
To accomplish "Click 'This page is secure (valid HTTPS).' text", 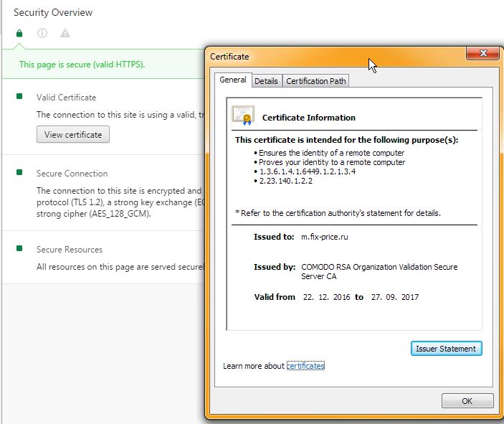I will coord(82,65).
